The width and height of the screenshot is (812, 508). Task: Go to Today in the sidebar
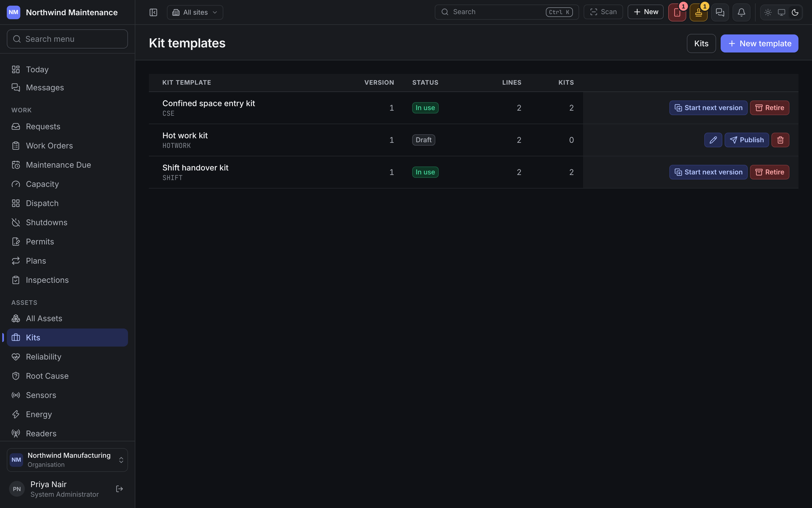pyautogui.click(x=67, y=69)
